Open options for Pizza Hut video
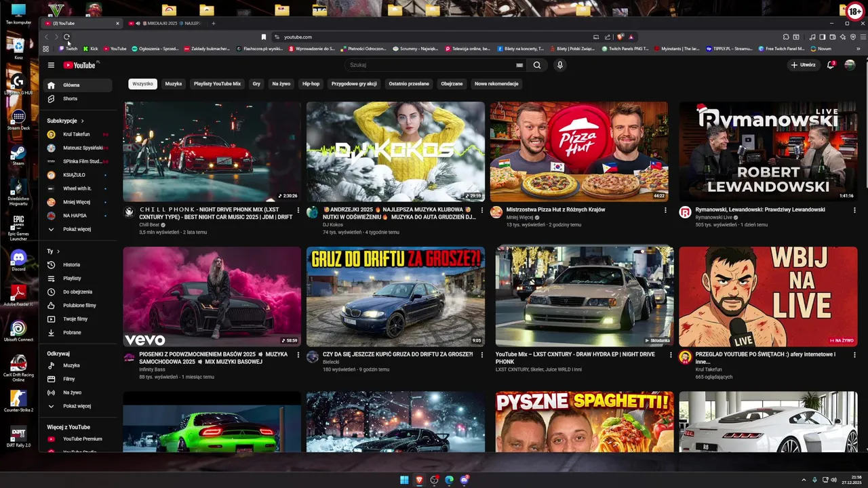The image size is (868, 488). click(x=665, y=210)
